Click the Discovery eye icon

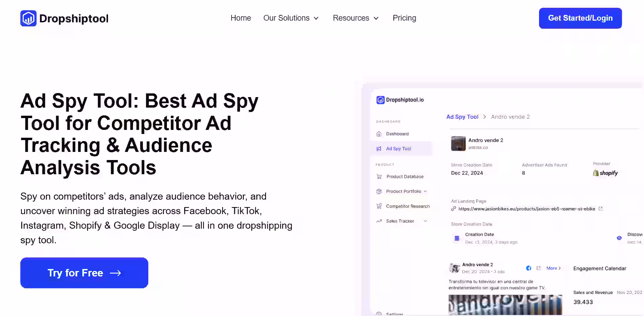[619, 238]
